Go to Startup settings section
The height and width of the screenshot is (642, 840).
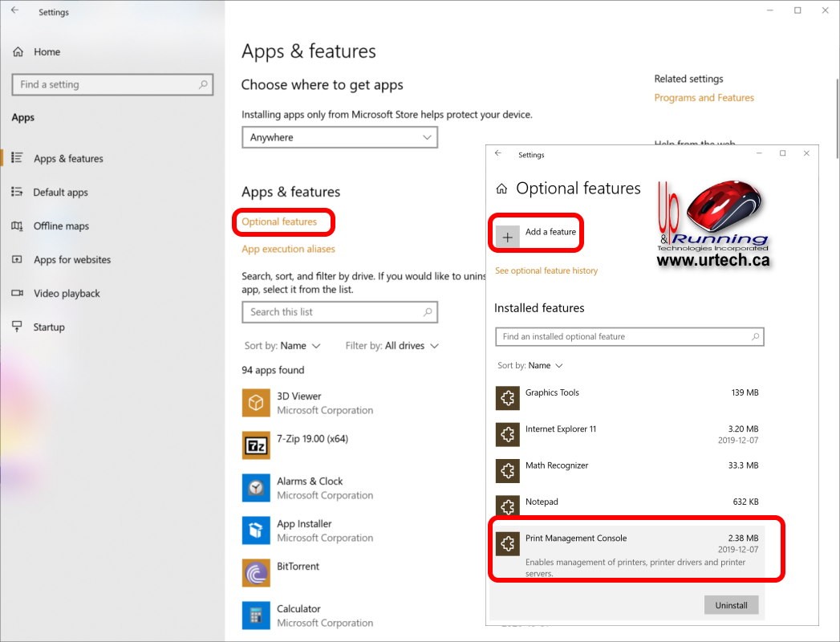point(48,327)
